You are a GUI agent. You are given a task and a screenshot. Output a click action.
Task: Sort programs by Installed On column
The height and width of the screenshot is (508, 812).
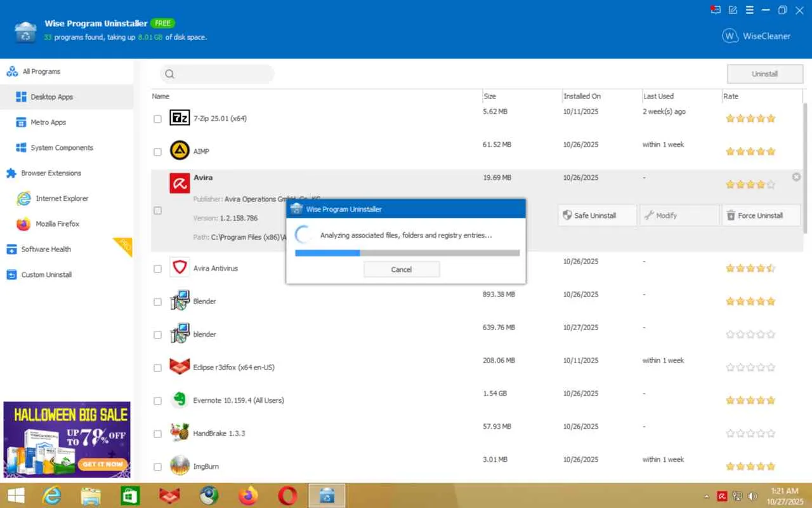601,97
